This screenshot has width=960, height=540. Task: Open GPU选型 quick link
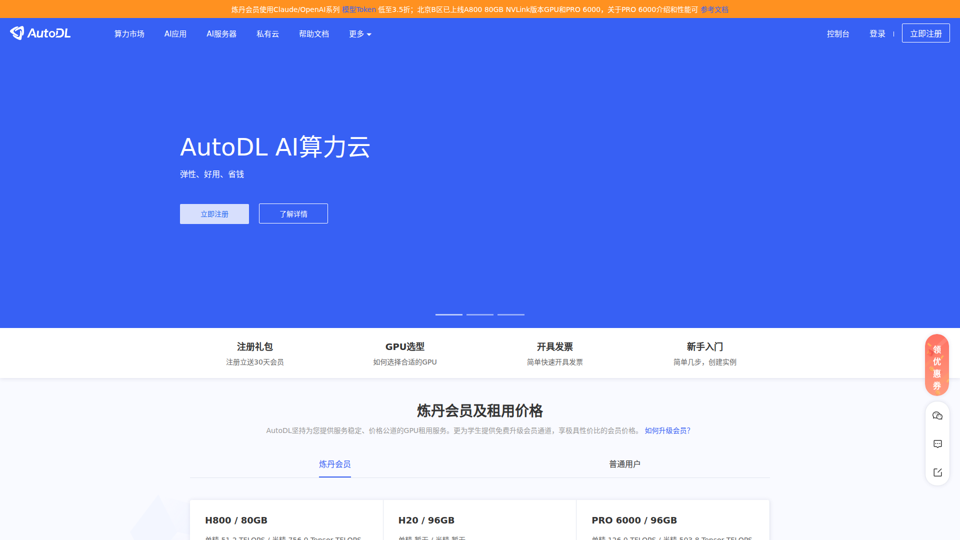pyautogui.click(x=405, y=353)
